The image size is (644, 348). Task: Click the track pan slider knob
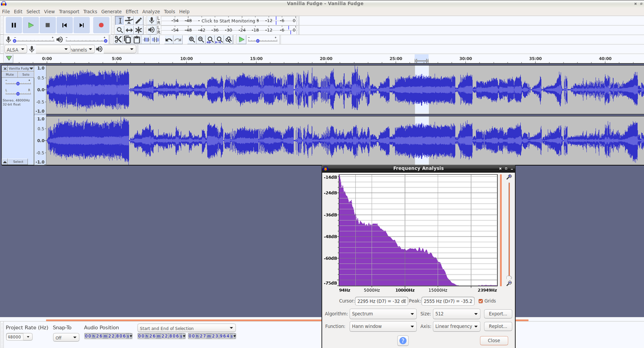pos(18,94)
